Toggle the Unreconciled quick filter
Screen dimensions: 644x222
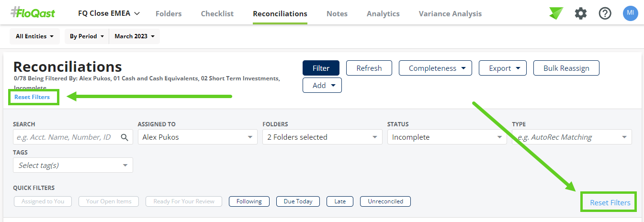[385, 201]
